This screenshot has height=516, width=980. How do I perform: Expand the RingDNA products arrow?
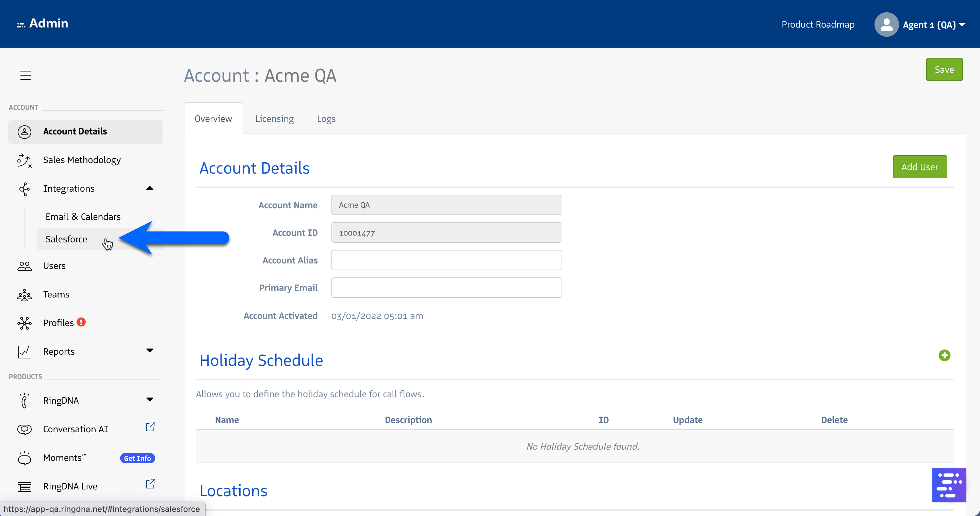pos(149,400)
